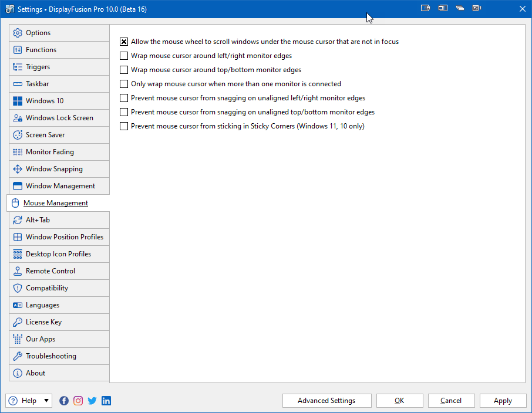Viewport: 532px width, 413px height.
Task: Open the Facebook page icon
Action: [64, 401]
